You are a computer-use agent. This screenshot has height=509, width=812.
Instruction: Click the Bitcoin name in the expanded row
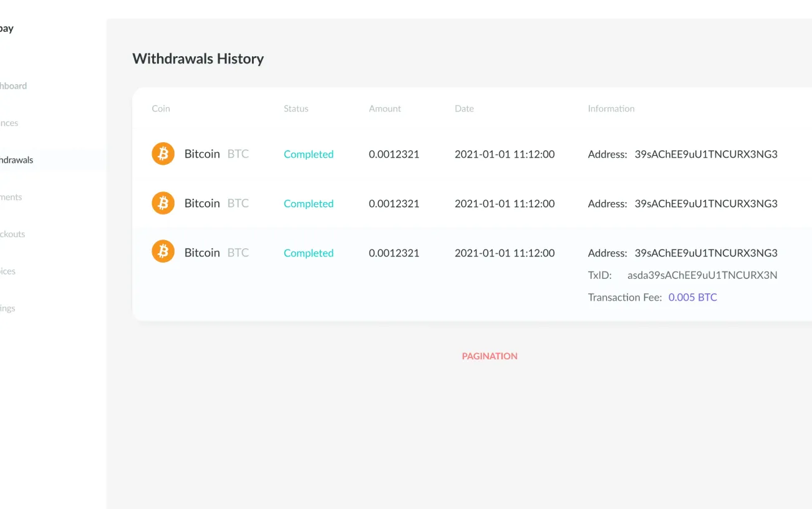click(x=202, y=252)
